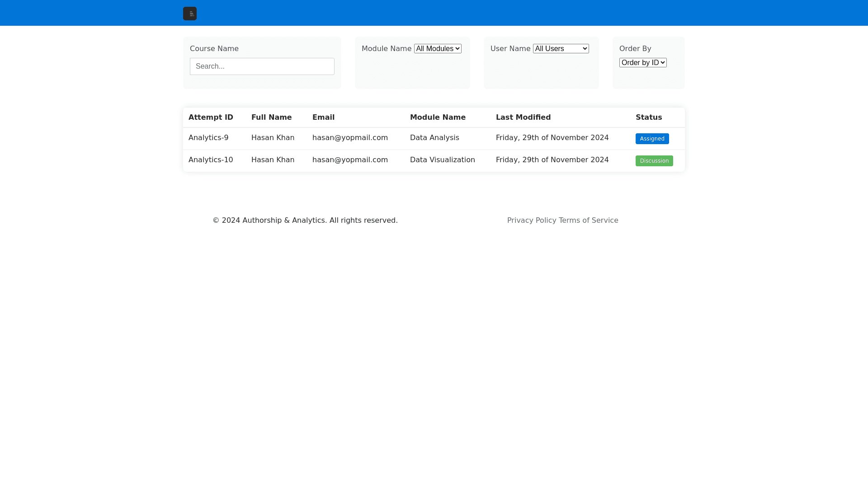This screenshot has width=868, height=488.
Task: Select the Analytics-9 attempt row
Action: tap(208, 138)
